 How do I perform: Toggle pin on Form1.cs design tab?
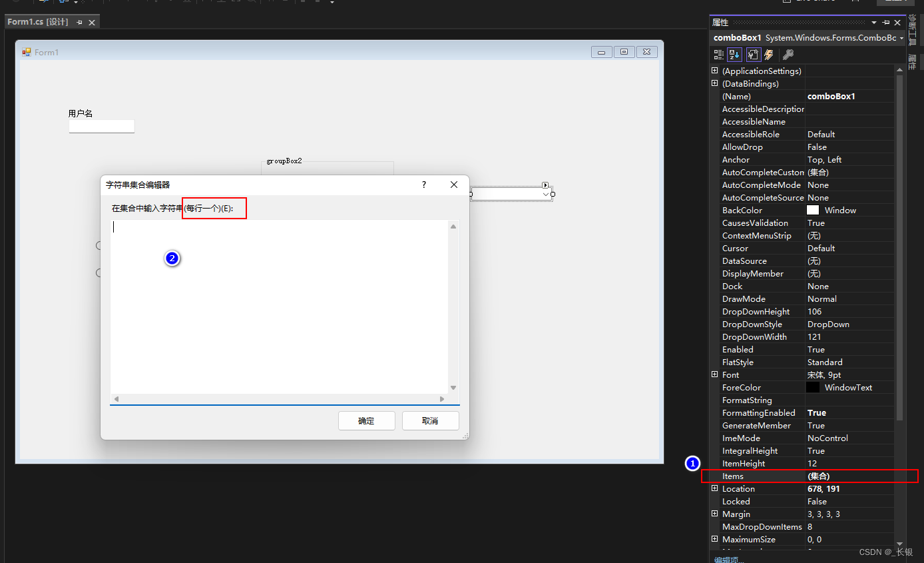80,22
